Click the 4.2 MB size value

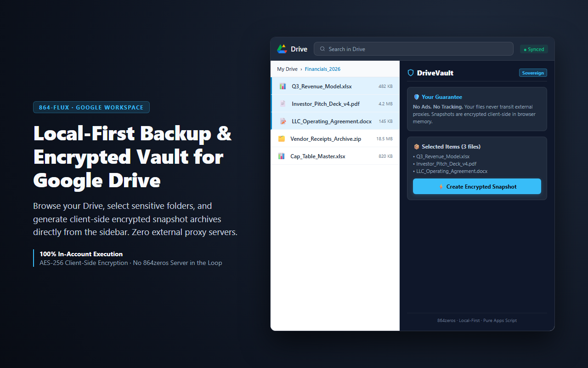click(385, 104)
